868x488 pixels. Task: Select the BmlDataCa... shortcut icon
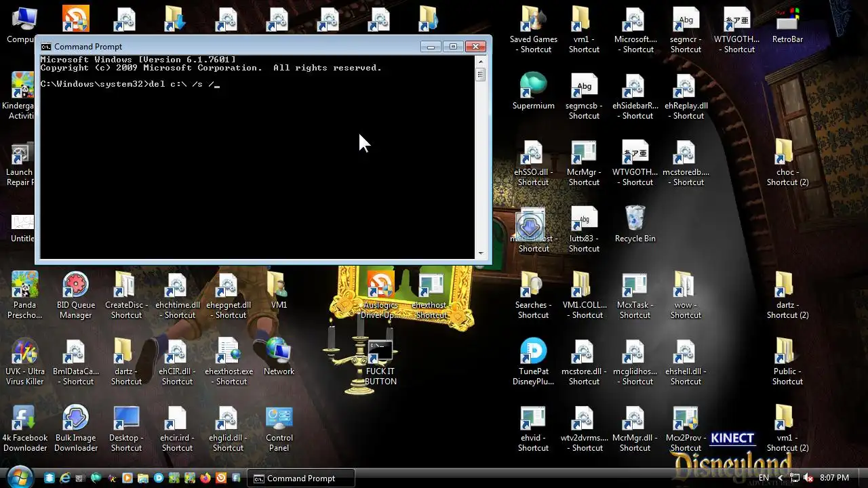(75, 361)
